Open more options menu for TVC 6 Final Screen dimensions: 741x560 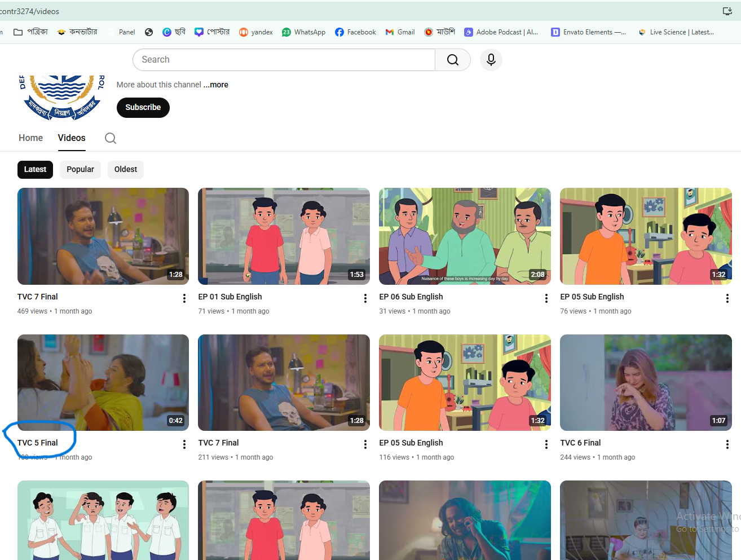pyautogui.click(x=727, y=444)
